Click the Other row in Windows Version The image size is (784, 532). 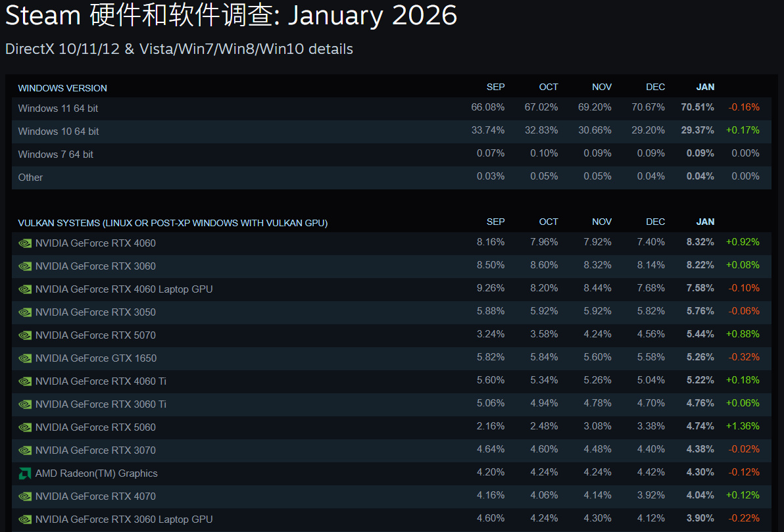[x=31, y=178]
